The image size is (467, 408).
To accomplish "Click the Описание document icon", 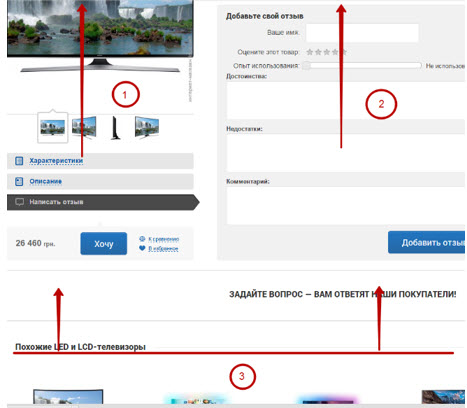I will (x=19, y=182).
